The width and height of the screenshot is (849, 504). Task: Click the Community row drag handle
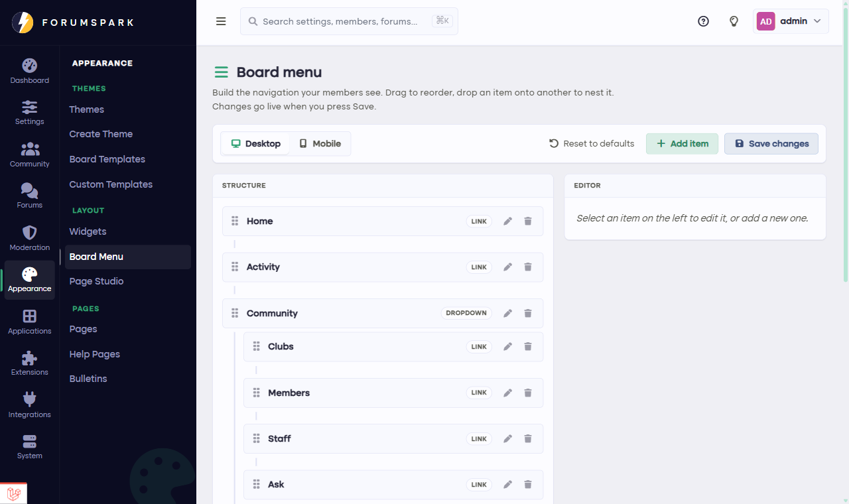[x=235, y=314]
